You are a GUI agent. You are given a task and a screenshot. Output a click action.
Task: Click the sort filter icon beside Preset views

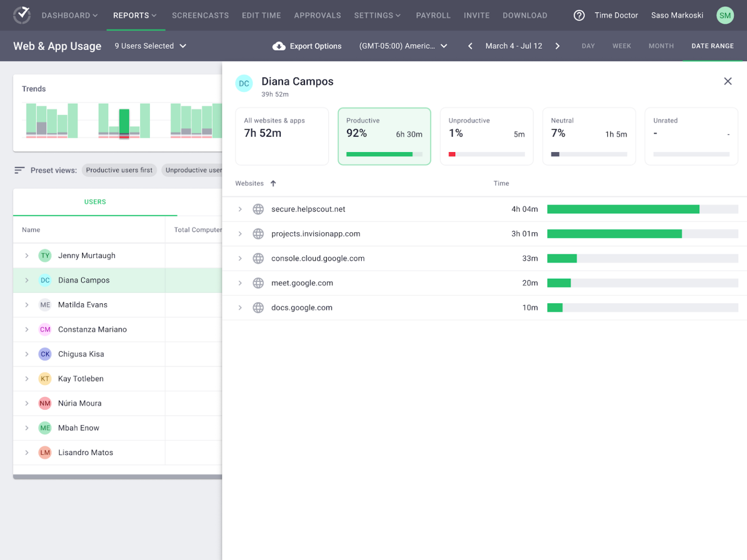coord(19,170)
